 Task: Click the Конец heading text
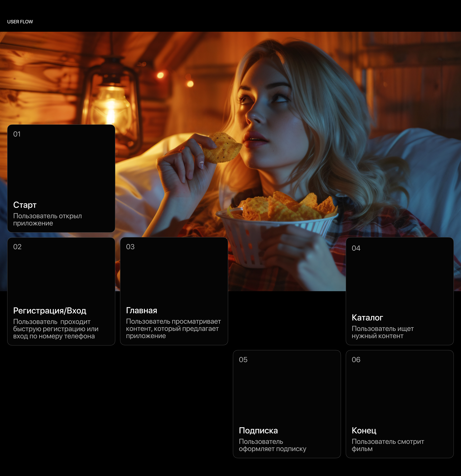pos(364,430)
